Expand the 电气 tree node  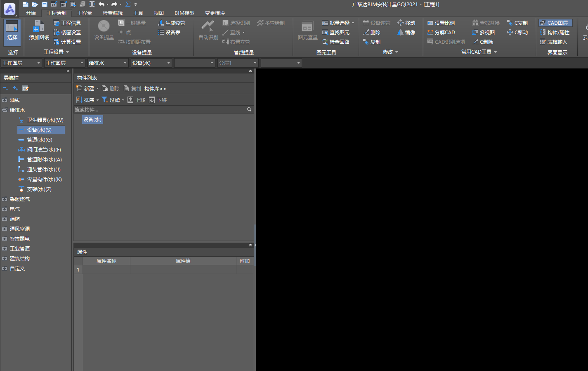click(x=5, y=209)
